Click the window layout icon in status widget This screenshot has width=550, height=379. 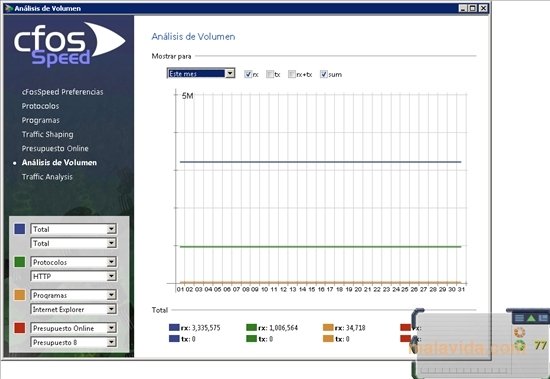tap(543, 318)
